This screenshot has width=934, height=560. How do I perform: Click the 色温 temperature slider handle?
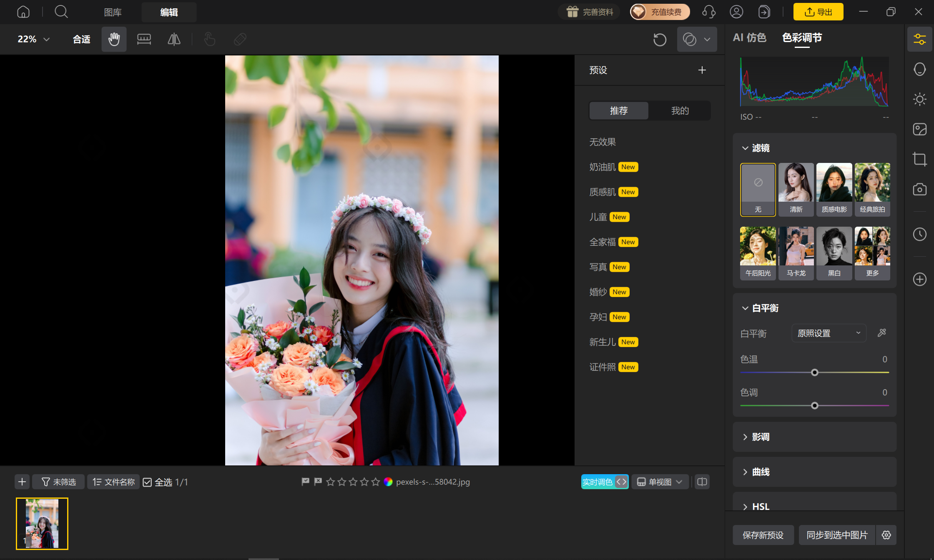tap(814, 372)
